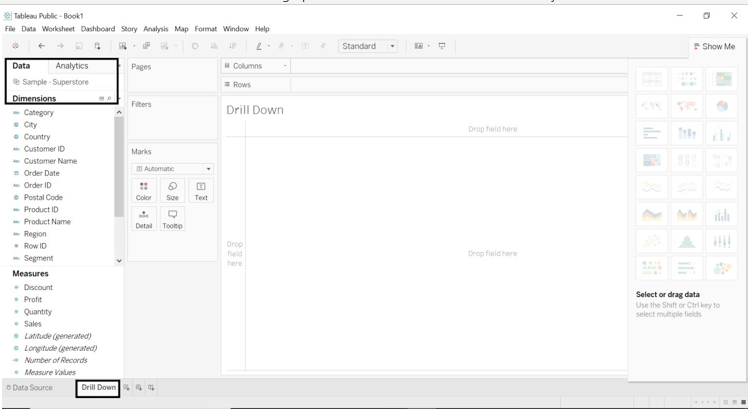Screen dimensions: 748x410
Task: Open the Detail card in Marks
Action: pyautogui.click(x=144, y=219)
